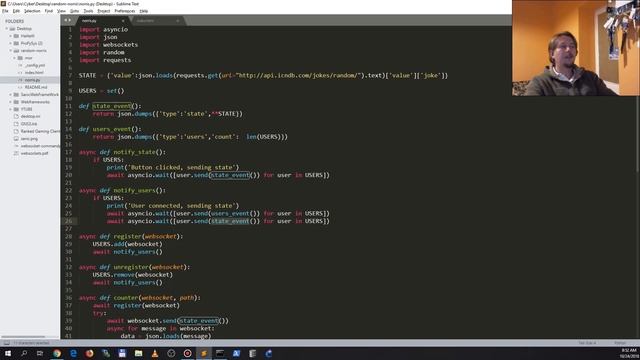Close the second inactive editor tab
The width and height of the screenshot is (640, 360).
pyautogui.click(x=178, y=21)
